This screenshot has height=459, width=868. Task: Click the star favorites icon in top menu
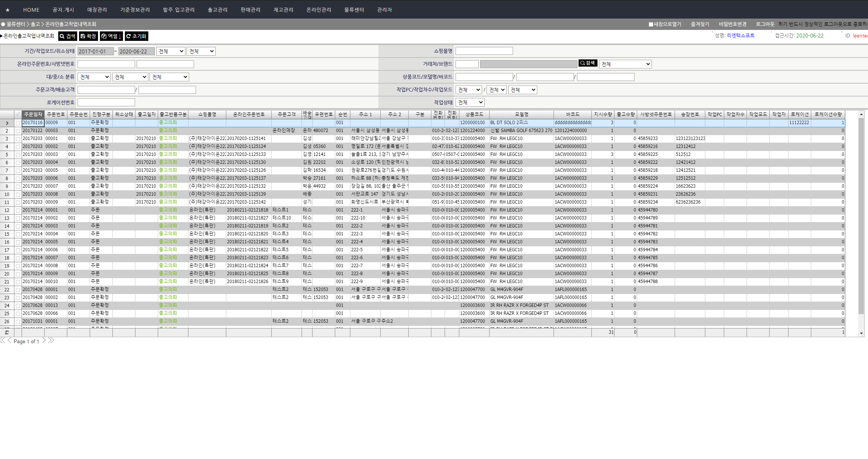pyautogui.click(x=8, y=10)
